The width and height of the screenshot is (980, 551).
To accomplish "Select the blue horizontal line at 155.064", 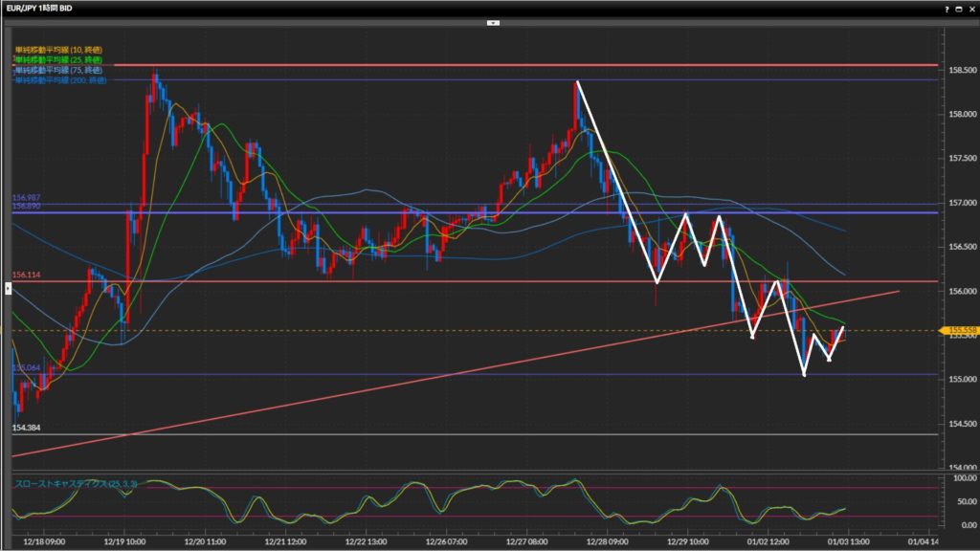I will pos(479,374).
